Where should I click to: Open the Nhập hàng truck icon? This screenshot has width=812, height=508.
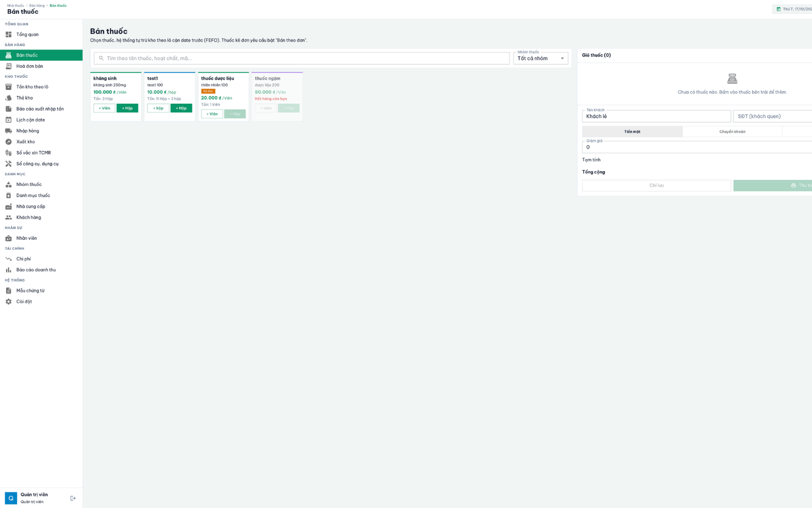pos(9,131)
